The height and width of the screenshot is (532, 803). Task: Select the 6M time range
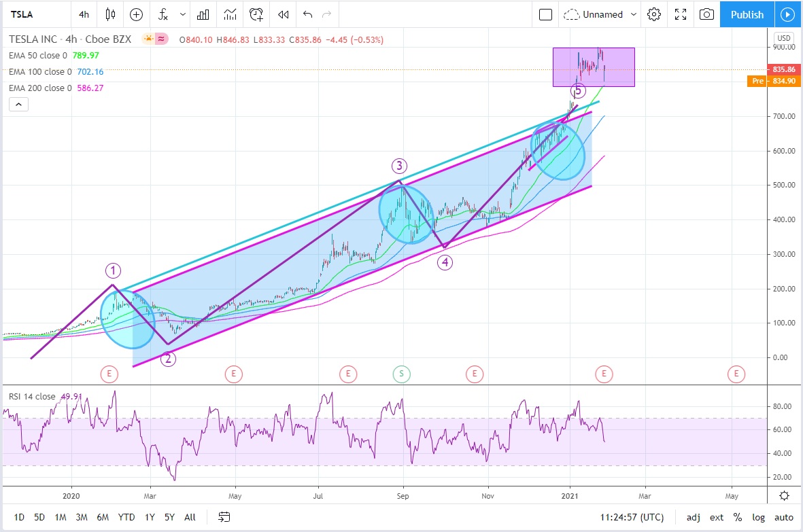pos(103,517)
